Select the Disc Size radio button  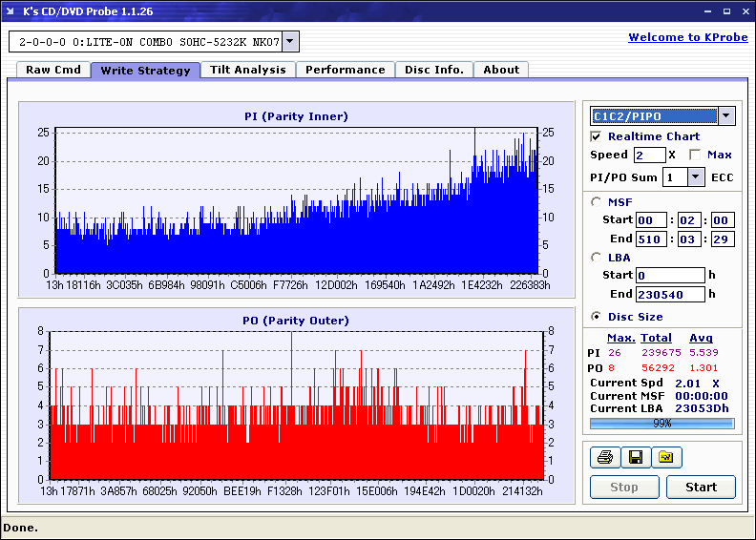(x=597, y=317)
